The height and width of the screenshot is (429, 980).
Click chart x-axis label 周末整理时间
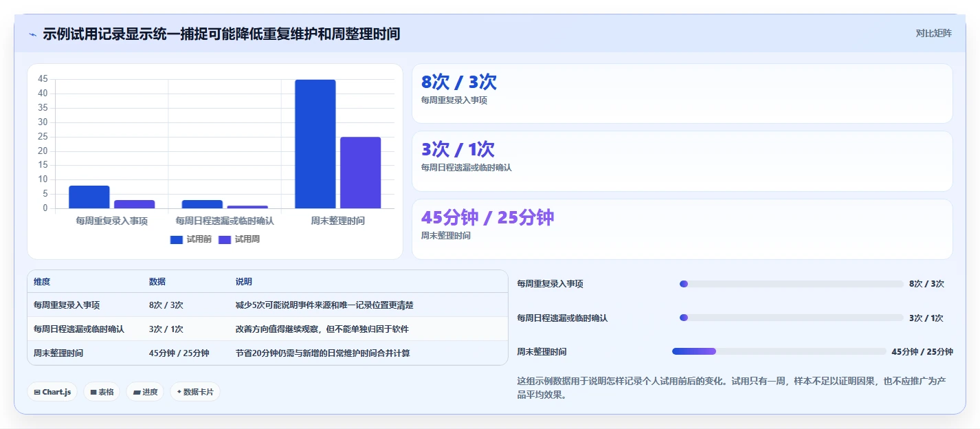[x=337, y=221]
